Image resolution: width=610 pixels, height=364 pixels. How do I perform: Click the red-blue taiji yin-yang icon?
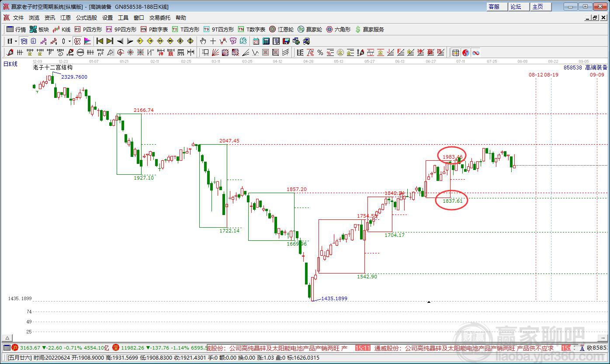tap(466, 52)
